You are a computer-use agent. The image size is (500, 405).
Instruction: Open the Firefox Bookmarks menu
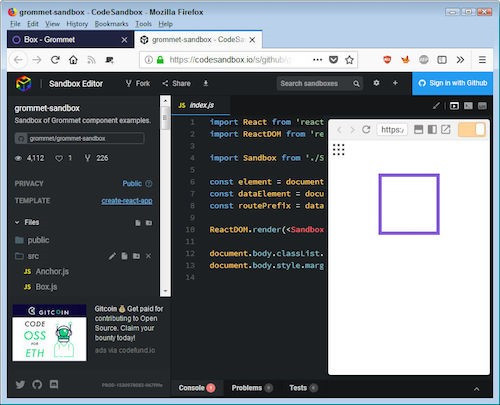[x=111, y=24]
